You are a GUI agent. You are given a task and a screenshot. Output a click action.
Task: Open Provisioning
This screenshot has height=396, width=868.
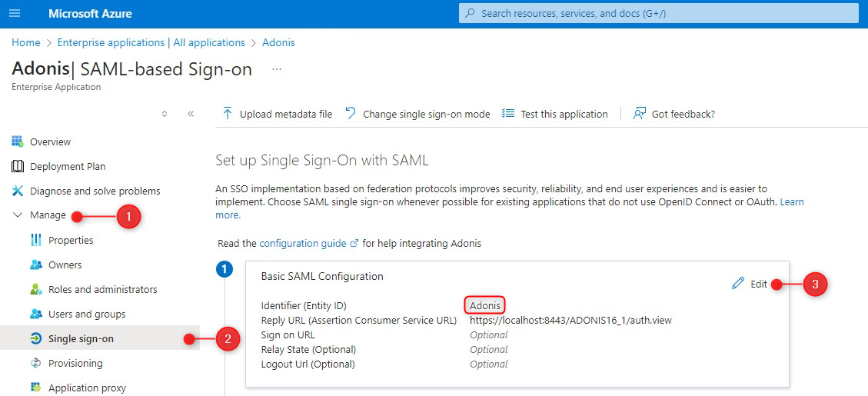point(75,364)
